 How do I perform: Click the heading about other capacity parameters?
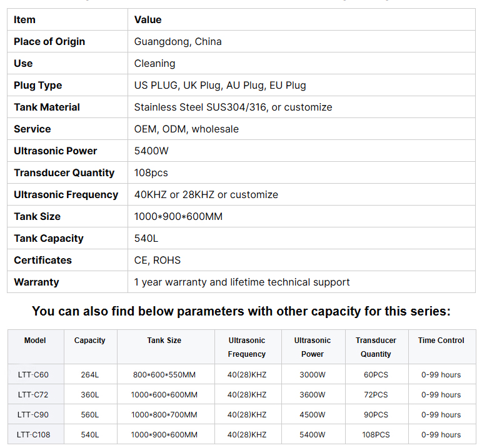[241, 311]
